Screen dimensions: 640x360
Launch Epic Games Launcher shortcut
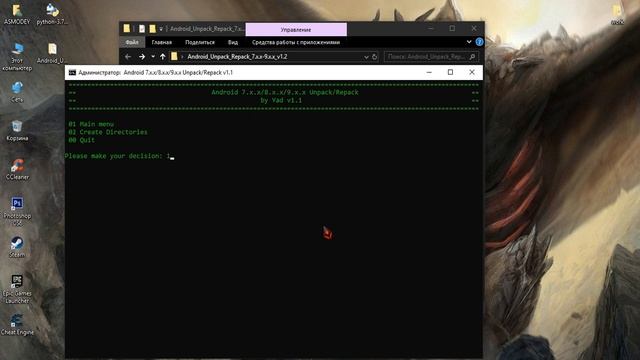coord(17,289)
